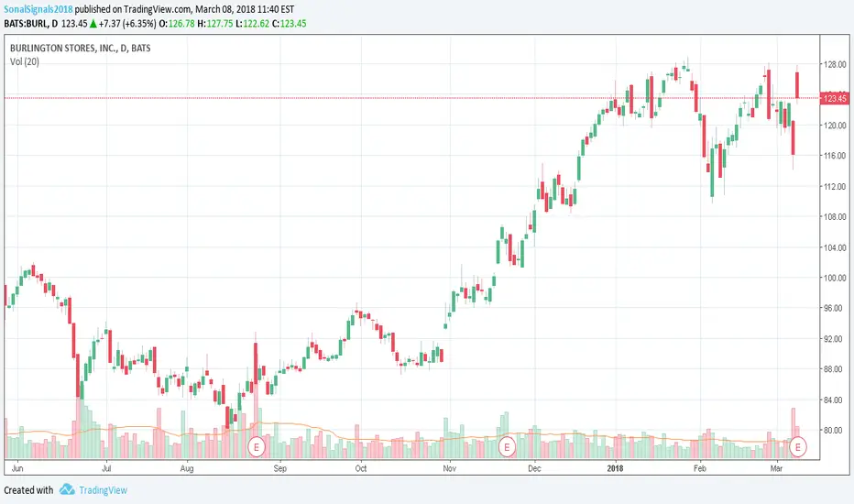Click the Sep date axis label
This screenshot has width=854, height=504.
(280, 468)
